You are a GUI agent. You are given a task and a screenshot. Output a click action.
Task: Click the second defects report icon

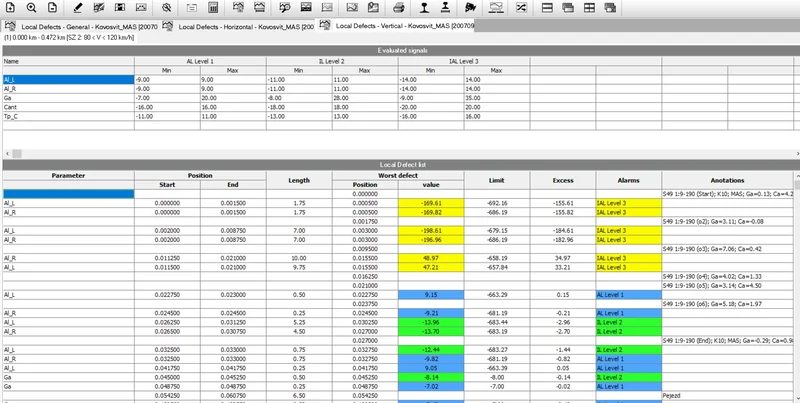260,8
